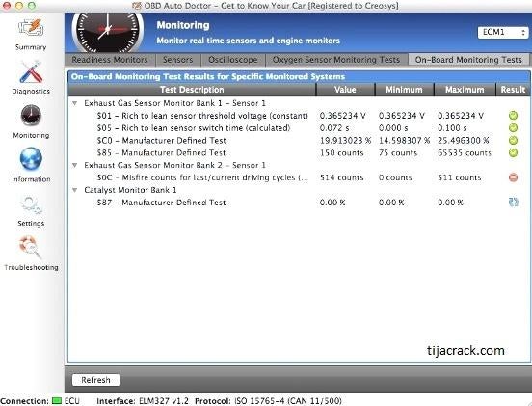Select $87 Manufacturer Defined Test row

click(x=299, y=203)
